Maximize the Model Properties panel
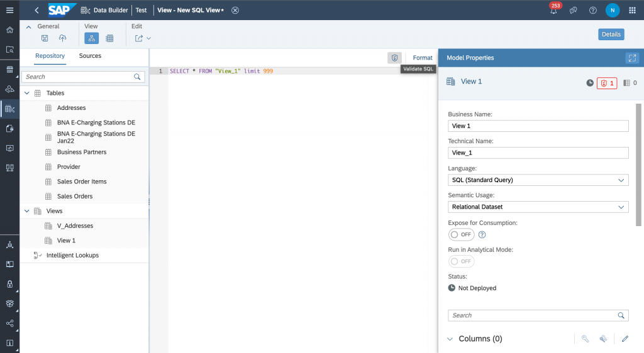Viewport: 644px width, 353px height. pos(633,58)
